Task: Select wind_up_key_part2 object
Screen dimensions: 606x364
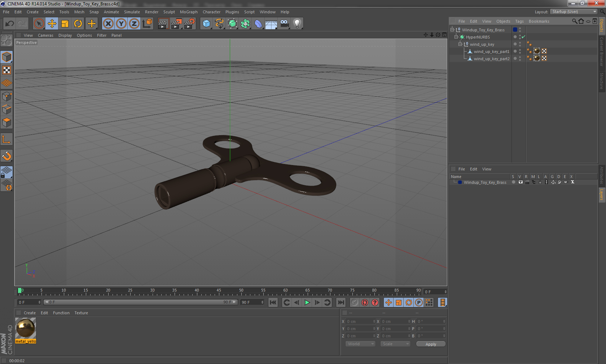Action: coord(491,59)
